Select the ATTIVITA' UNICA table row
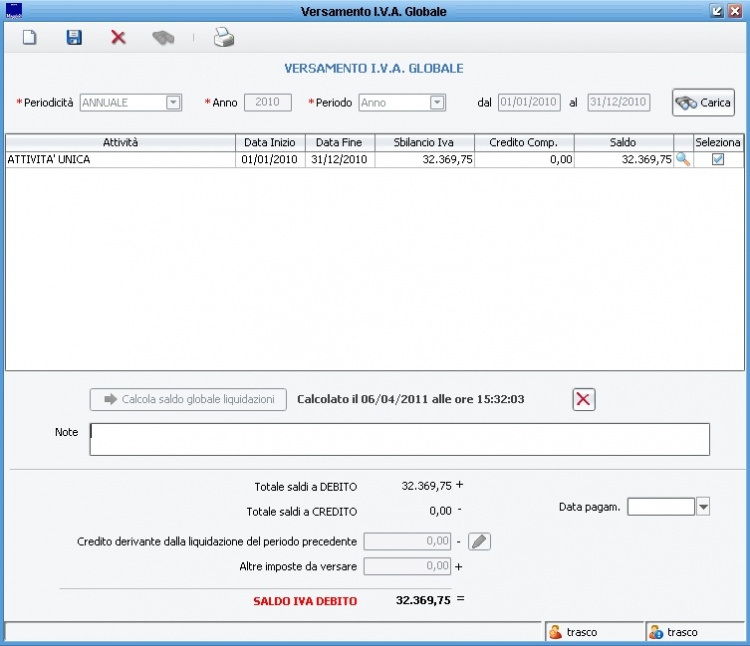This screenshot has height=646, width=750. pyautogui.click(x=120, y=159)
